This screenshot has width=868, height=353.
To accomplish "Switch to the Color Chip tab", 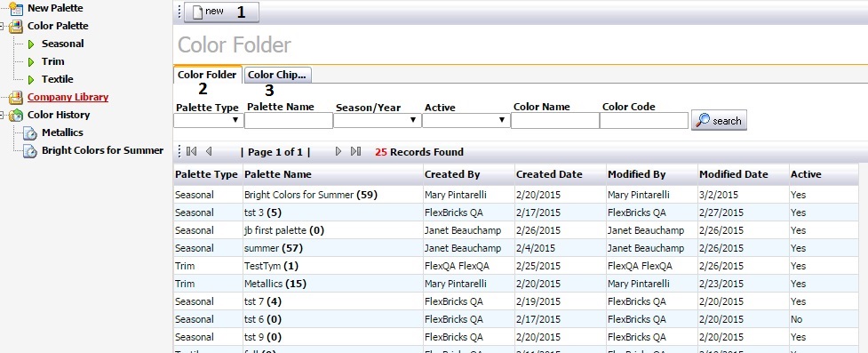I will coord(278,75).
